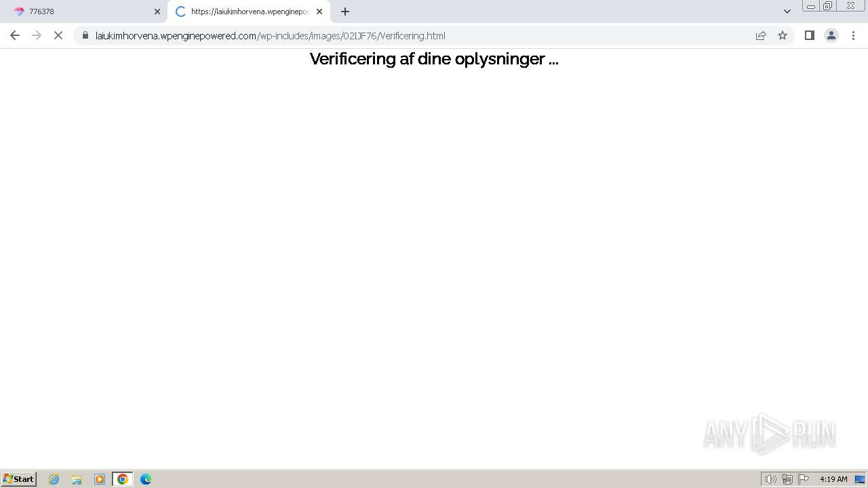Open a new tab with plus button
Image resolution: width=868 pixels, height=488 pixels.
[345, 12]
